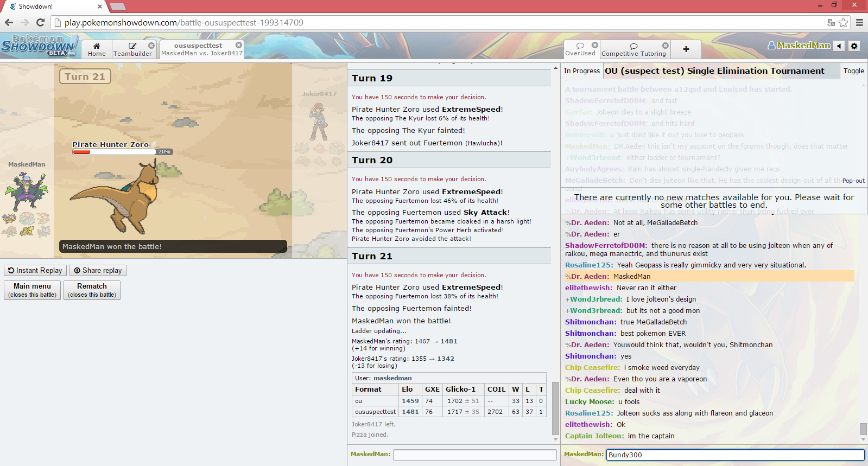
Task: Click the COIL value 2702
Action: pos(495,412)
